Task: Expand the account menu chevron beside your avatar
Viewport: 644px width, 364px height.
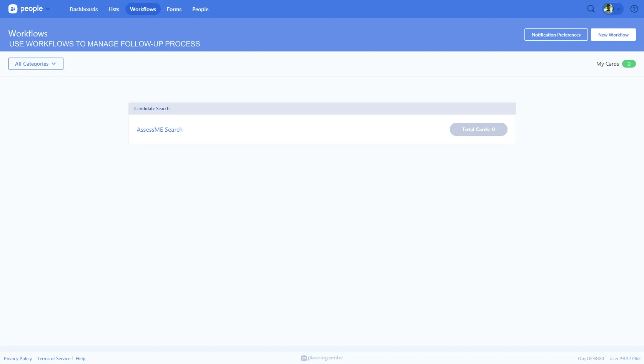Action: 619,8
